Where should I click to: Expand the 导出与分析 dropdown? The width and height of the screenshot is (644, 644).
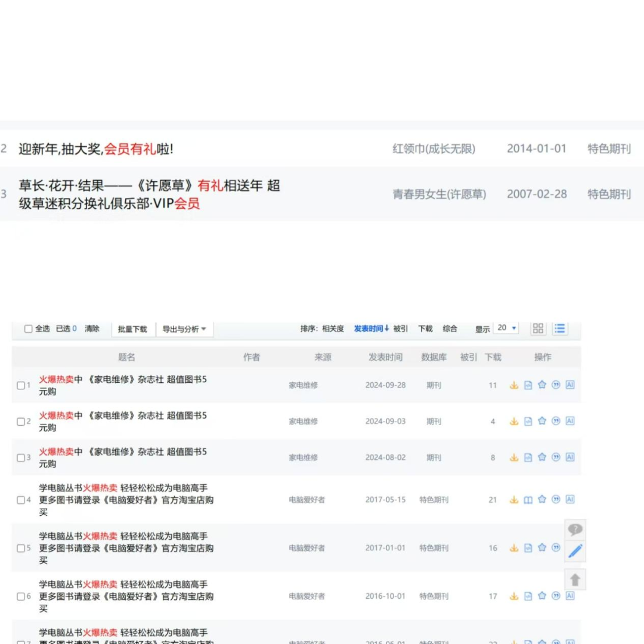click(184, 329)
